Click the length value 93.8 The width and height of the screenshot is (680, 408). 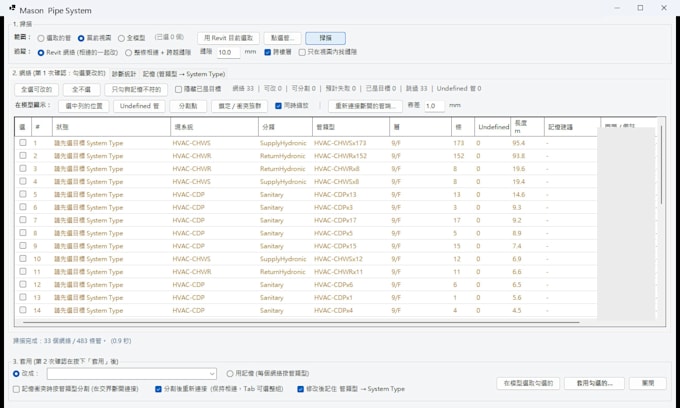(x=519, y=156)
